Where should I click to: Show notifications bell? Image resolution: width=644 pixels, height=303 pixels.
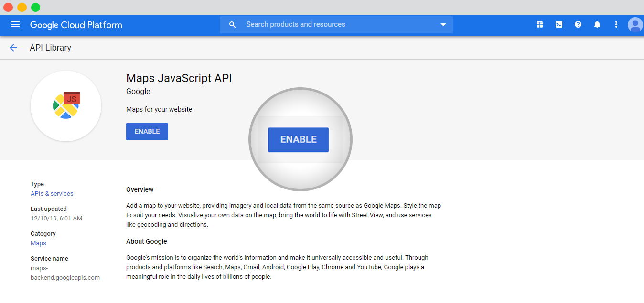click(597, 24)
